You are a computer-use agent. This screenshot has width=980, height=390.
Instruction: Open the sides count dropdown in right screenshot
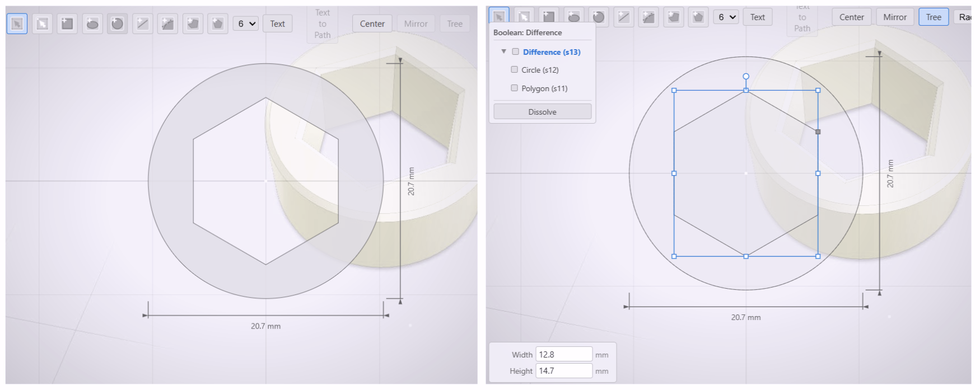[726, 17]
